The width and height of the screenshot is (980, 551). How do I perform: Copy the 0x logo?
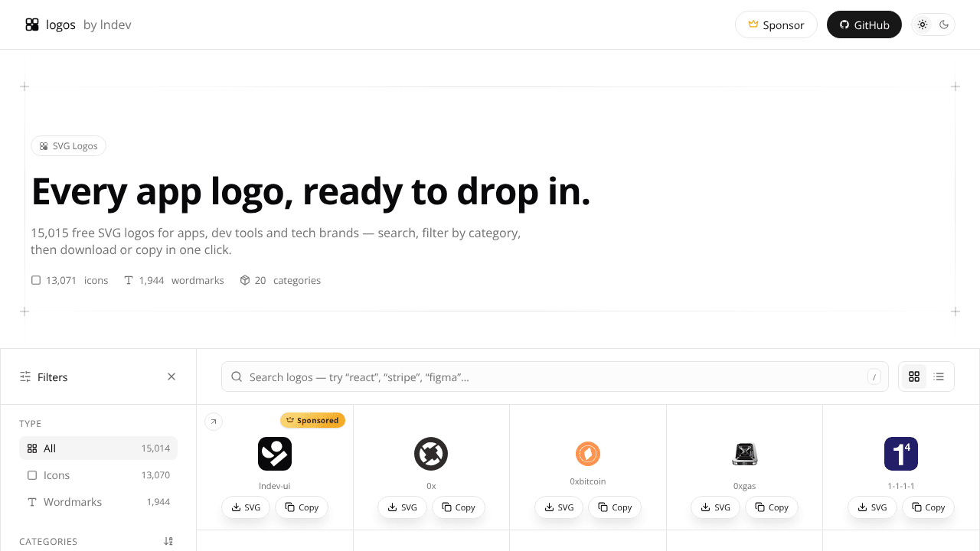click(x=459, y=507)
